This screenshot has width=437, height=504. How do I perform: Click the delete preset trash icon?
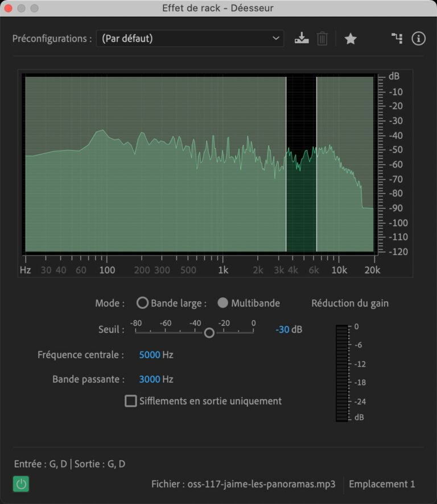322,39
